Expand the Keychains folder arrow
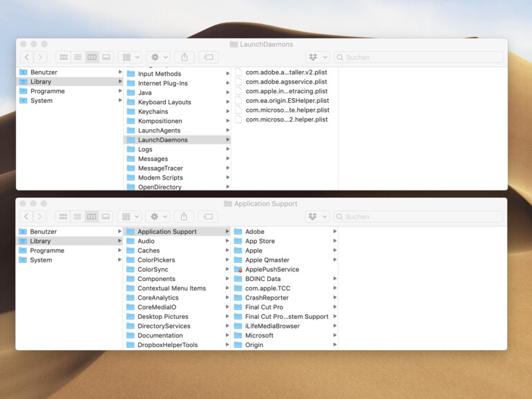 (227, 112)
